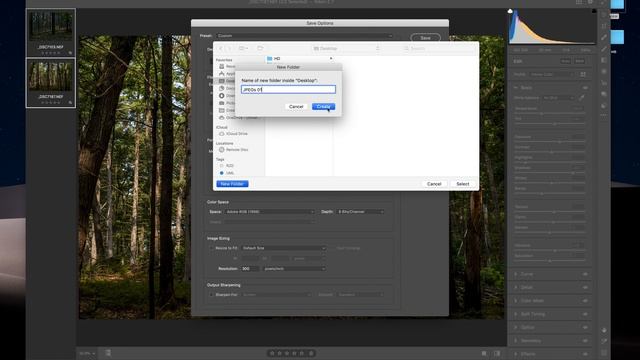The width and height of the screenshot is (640, 360).
Task: Expand the Detail panel
Action: click(516, 287)
